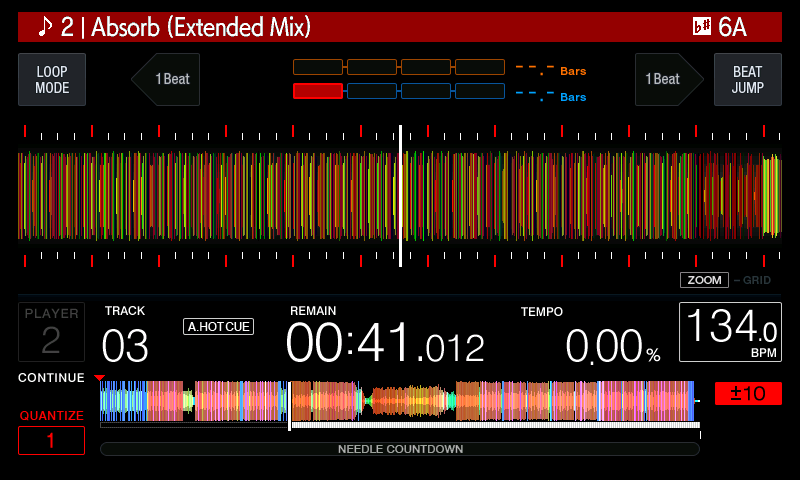Click the 134.0 BPM display box

pos(730,332)
